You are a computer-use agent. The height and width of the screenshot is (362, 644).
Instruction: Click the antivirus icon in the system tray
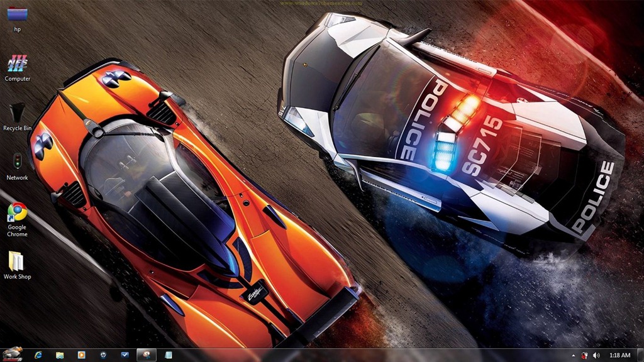click(x=584, y=356)
